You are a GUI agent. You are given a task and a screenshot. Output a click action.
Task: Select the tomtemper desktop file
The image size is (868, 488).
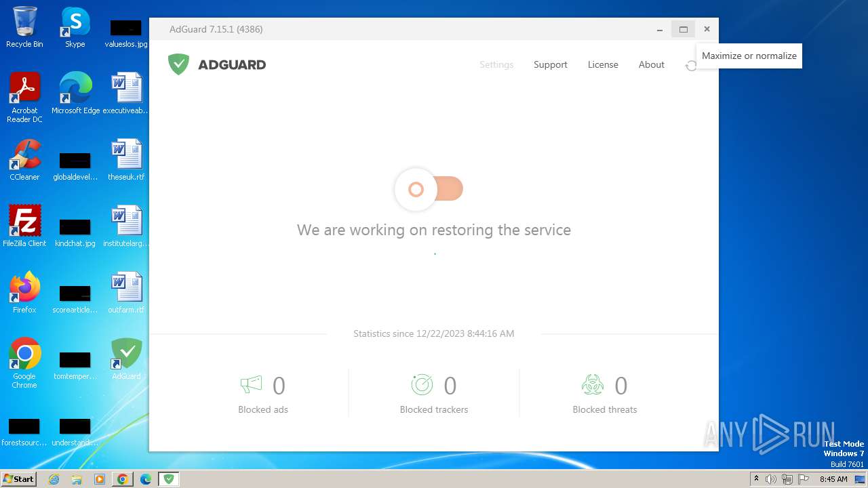coord(75,365)
